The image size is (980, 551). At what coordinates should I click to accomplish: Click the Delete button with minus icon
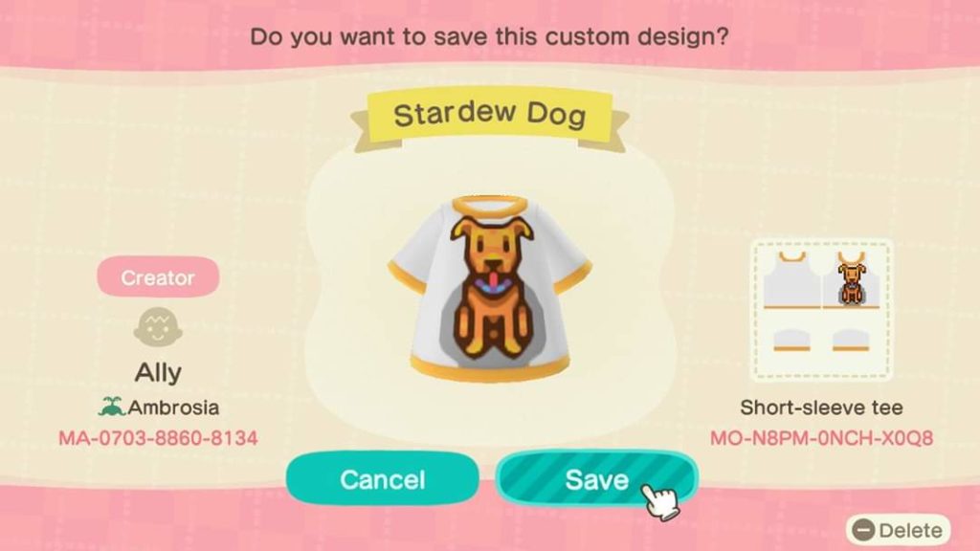pyautogui.click(x=898, y=530)
